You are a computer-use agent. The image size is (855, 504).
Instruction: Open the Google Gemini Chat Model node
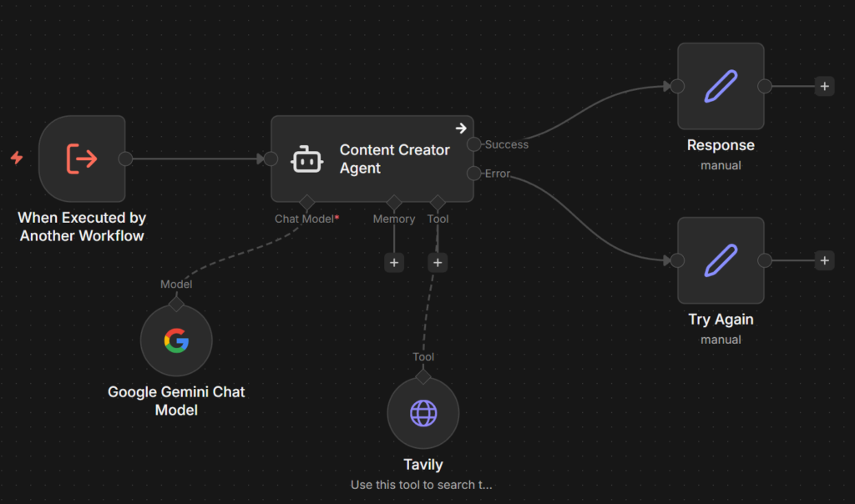tap(176, 340)
